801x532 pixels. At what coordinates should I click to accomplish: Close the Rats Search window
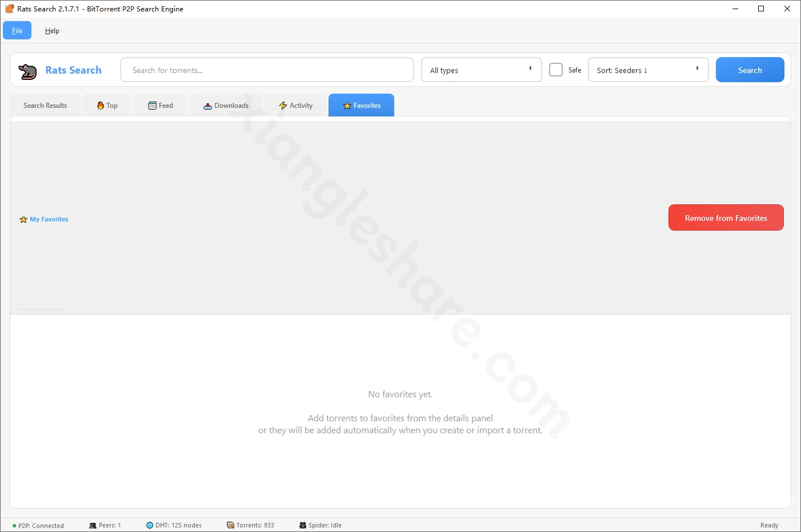click(x=787, y=9)
